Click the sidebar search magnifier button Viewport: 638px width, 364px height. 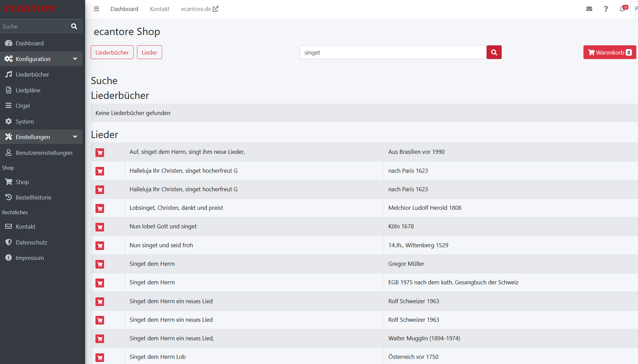[74, 26]
